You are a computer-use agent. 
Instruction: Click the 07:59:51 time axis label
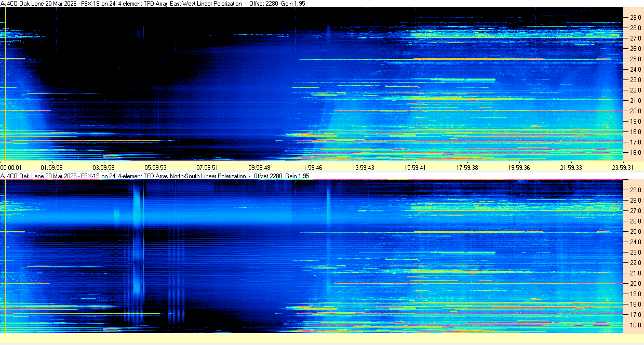[208, 167]
